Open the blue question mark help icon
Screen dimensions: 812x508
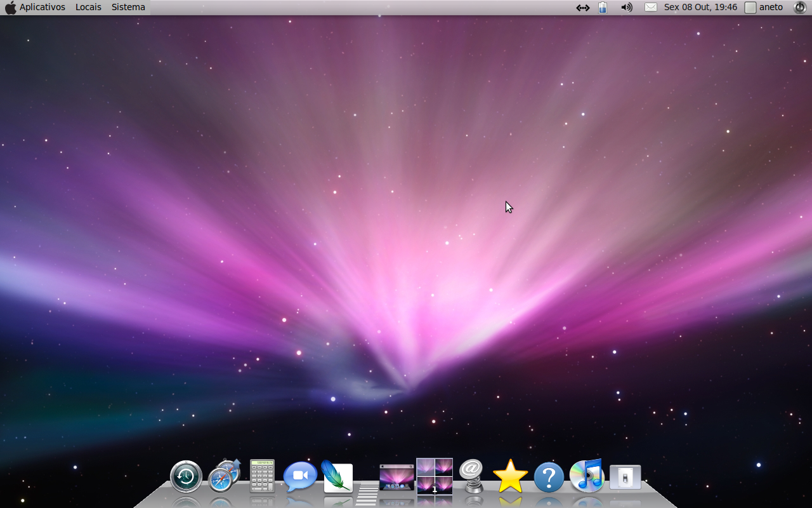(549, 477)
